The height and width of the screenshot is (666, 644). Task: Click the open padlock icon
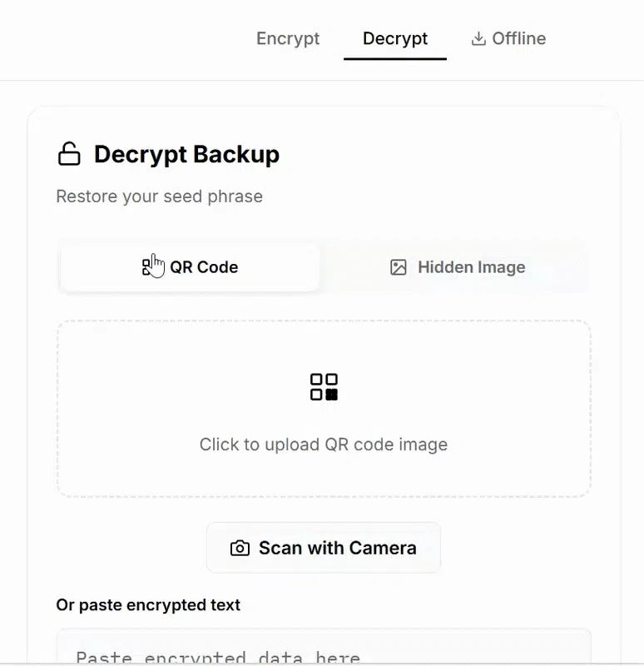pyautogui.click(x=69, y=154)
